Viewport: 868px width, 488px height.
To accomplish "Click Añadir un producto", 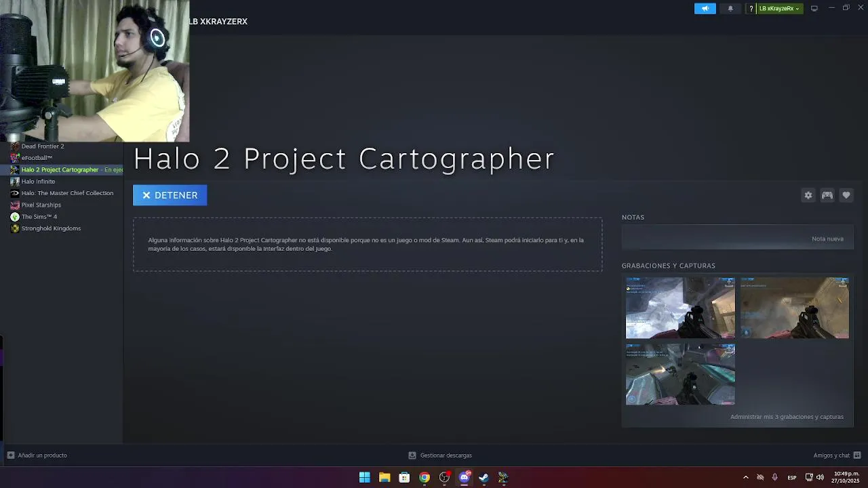I will tap(37, 455).
